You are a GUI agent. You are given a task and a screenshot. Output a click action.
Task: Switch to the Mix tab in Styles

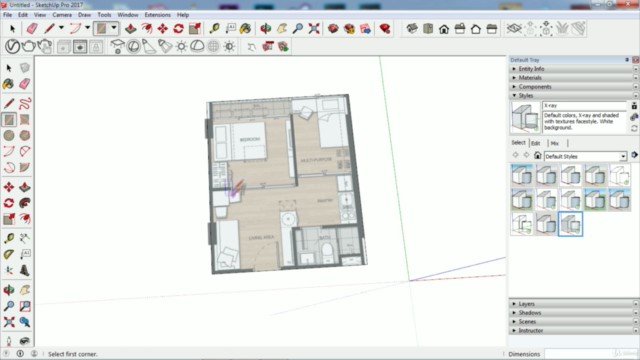point(555,143)
